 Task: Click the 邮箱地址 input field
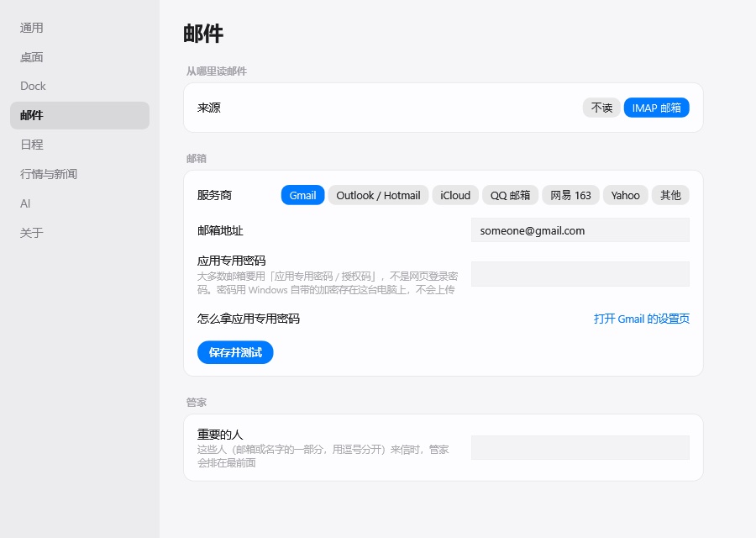[x=580, y=230]
